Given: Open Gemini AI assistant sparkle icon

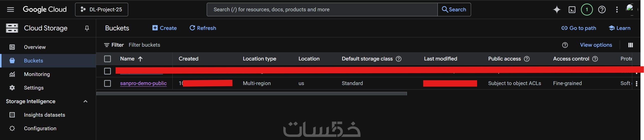Looking at the screenshot, I should click(x=557, y=10).
